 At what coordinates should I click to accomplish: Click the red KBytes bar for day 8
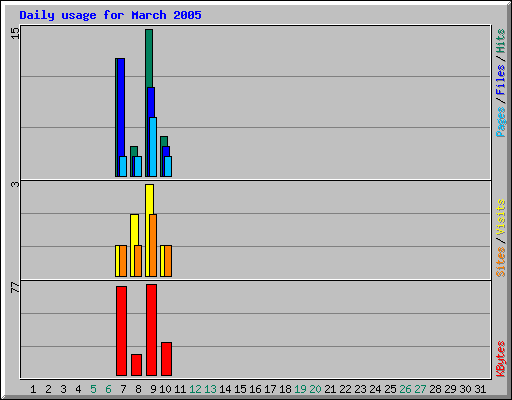point(136,365)
